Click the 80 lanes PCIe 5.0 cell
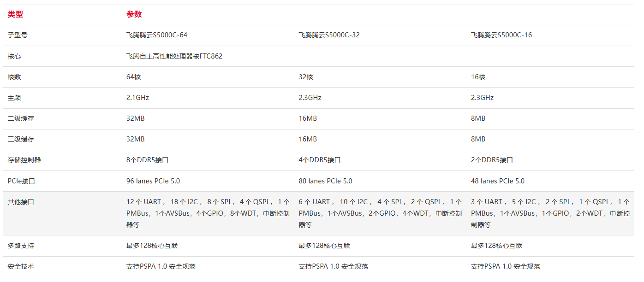644x282 pixels. point(325,181)
